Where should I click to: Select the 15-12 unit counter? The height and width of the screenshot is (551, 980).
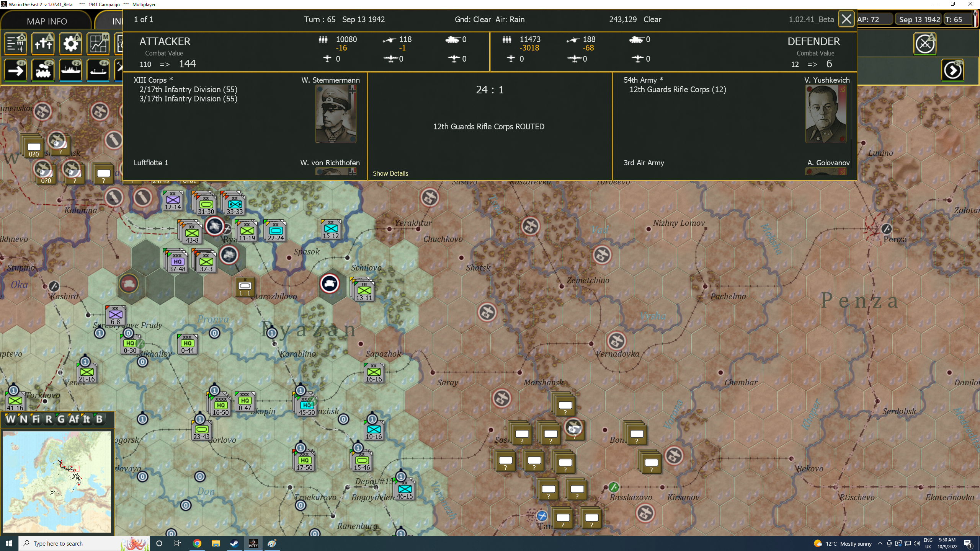[x=331, y=229]
